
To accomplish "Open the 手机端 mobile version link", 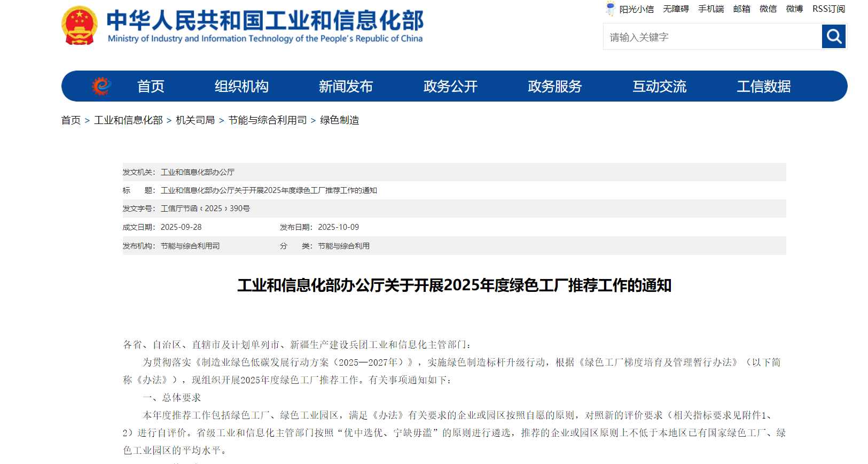I will click(x=711, y=9).
